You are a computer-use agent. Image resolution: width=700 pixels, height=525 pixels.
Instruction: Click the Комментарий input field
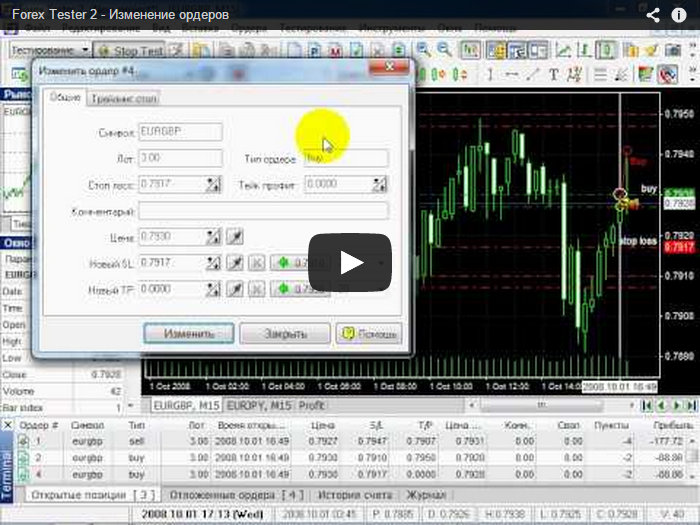pos(263,211)
